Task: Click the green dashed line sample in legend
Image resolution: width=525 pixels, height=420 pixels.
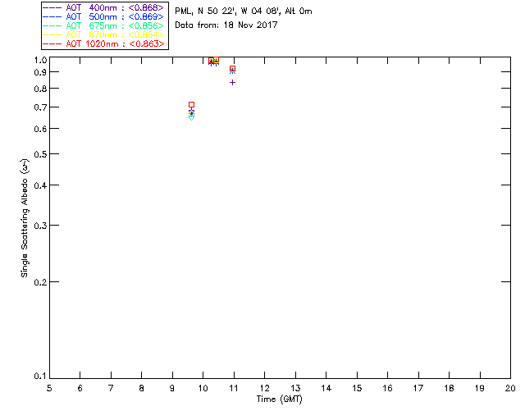Action: (52, 25)
